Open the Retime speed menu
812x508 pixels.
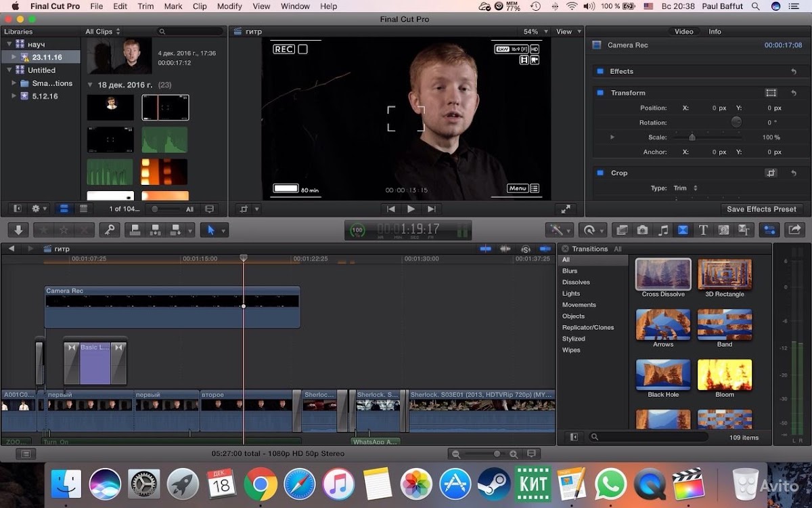pyautogui.click(x=592, y=230)
